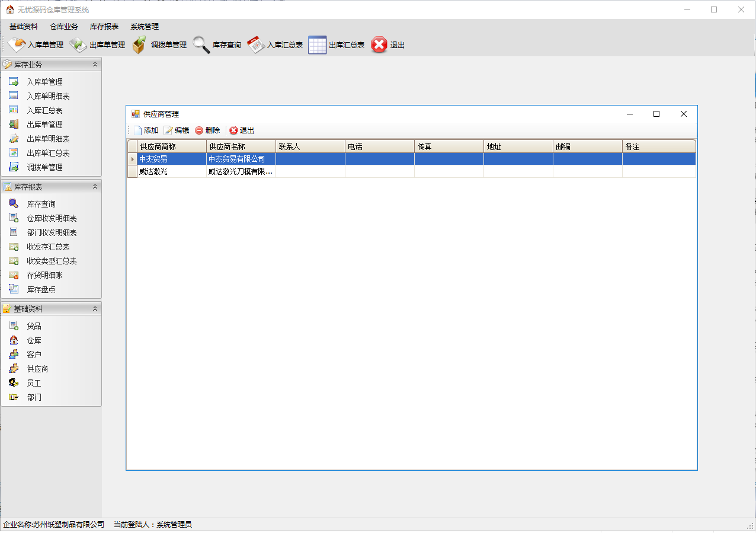Click 编辑 in supplier window
This screenshot has width=756, height=533.
tap(177, 130)
